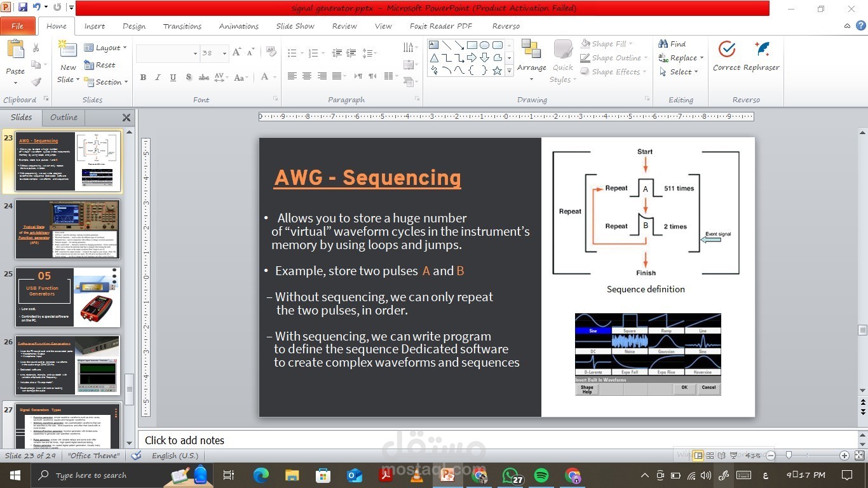Screen dimensions: 868x488
Task: Switch to the Outline pane tab
Action: pyautogui.click(x=64, y=117)
